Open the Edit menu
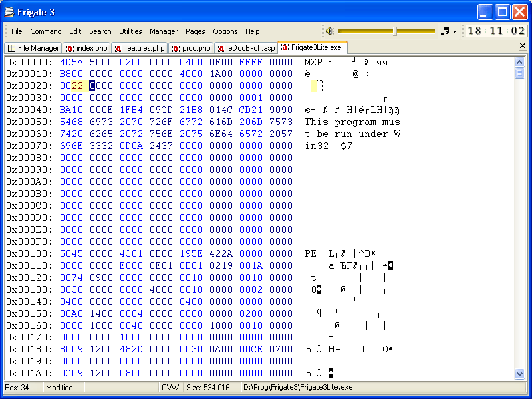532x399 pixels. coord(75,31)
